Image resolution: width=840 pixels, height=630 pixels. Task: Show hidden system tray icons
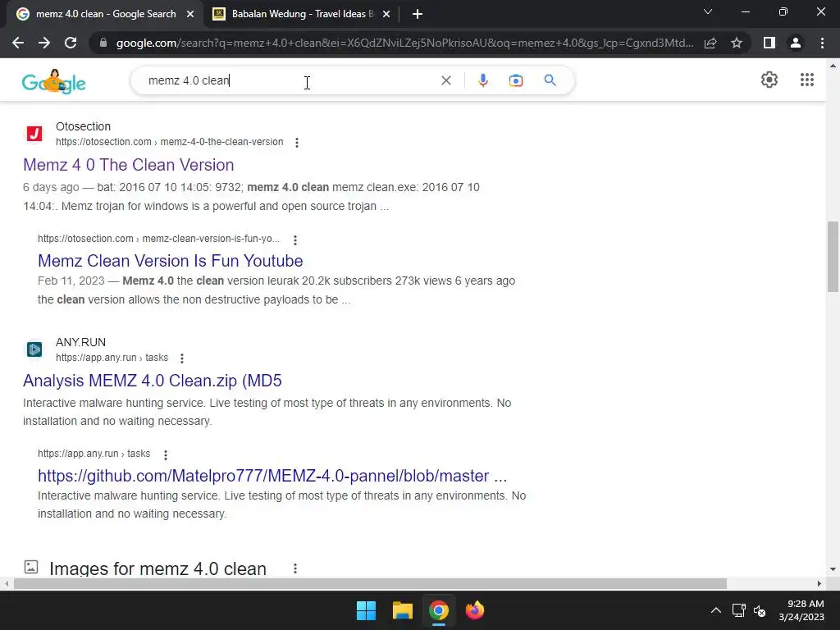[x=715, y=610]
